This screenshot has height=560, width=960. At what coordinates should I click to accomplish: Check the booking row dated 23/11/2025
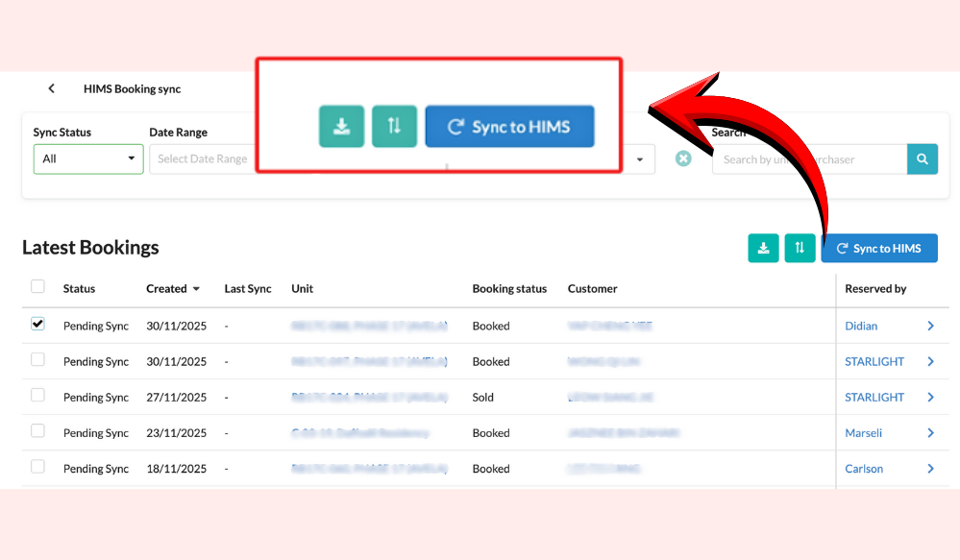37,432
